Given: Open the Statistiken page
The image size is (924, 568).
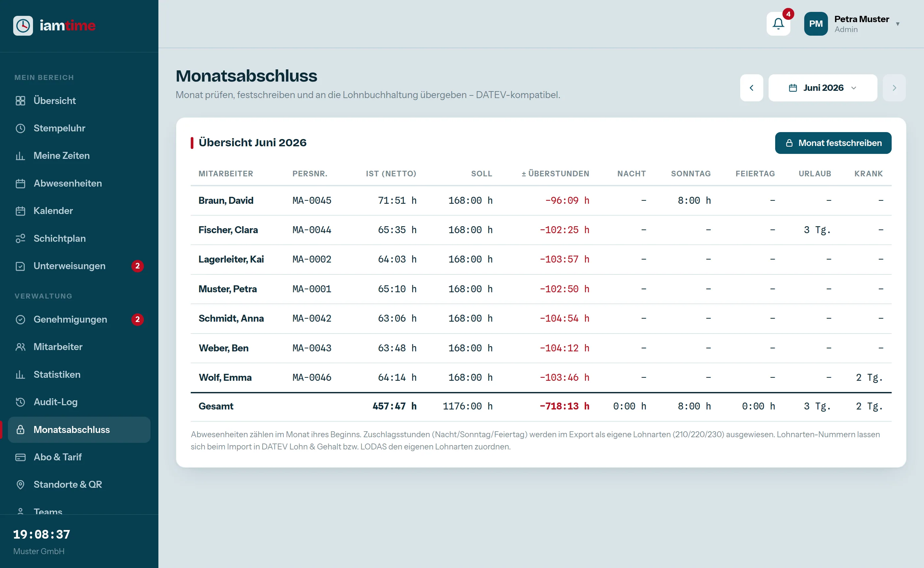Looking at the screenshot, I should 79,374.
